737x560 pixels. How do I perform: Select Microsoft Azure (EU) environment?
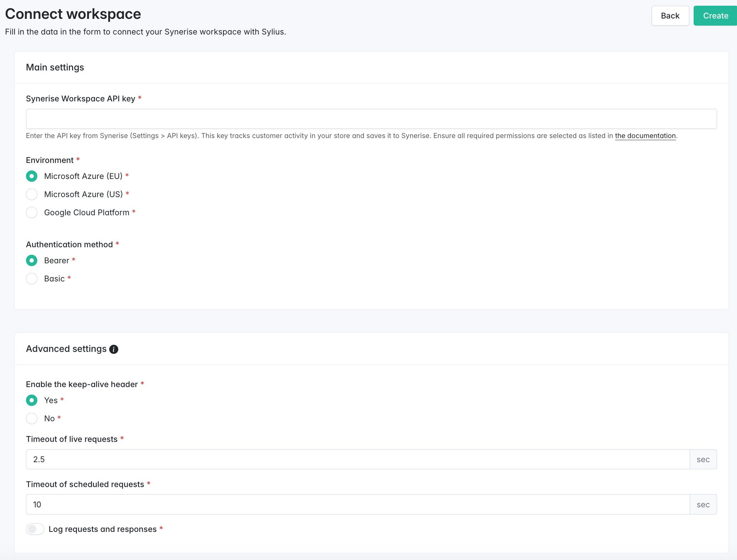tap(32, 176)
